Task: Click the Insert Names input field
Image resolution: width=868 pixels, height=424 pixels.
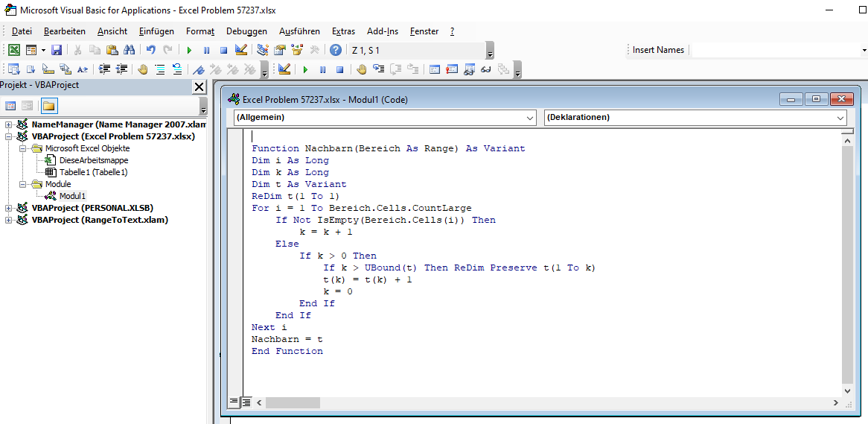Action: coord(776,51)
